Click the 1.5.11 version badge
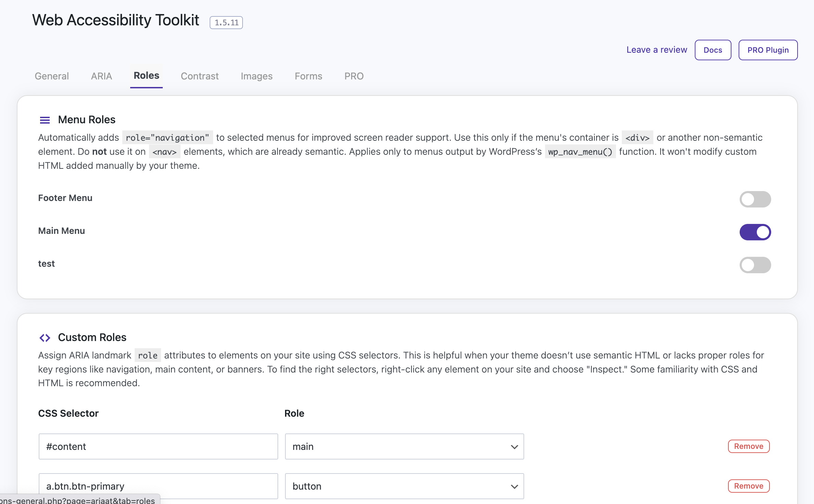 pyautogui.click(x=226, y=23)
